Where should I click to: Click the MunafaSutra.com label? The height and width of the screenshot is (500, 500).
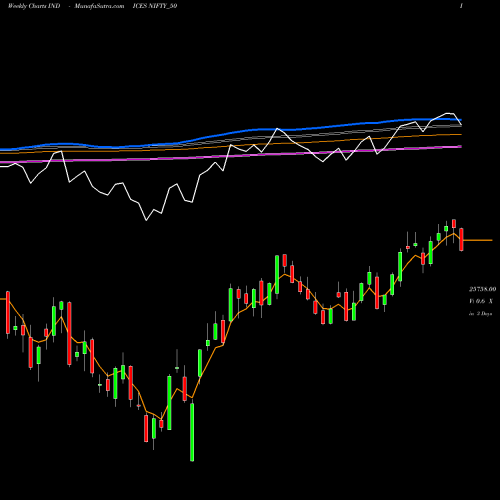point(99,6)
